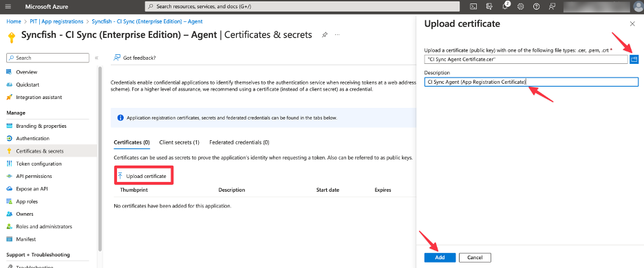Collapse the left navigation sidebar

click(x=96, y=58)
